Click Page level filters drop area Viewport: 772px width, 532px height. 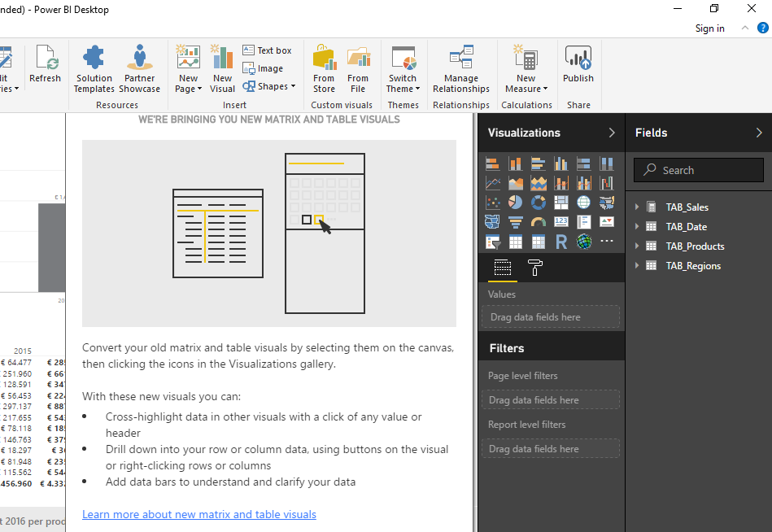coord(551,400)
